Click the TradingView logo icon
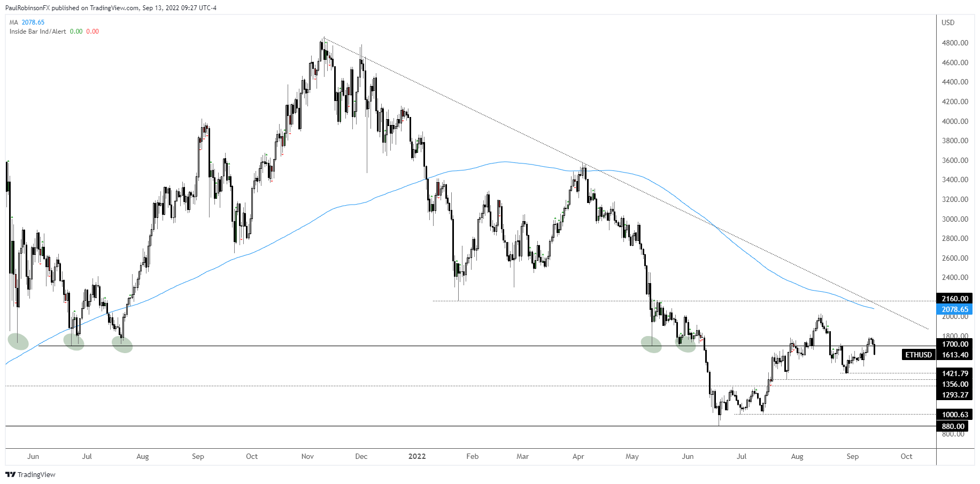The height and width of the screenshot is (484, 980). click(10, 474)
